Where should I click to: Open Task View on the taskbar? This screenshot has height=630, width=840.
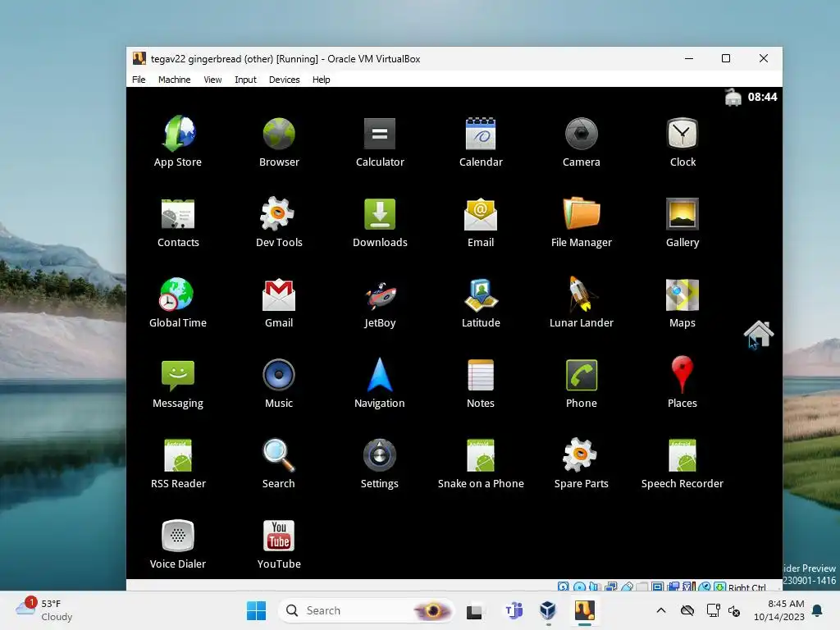[x=474, y=610]
